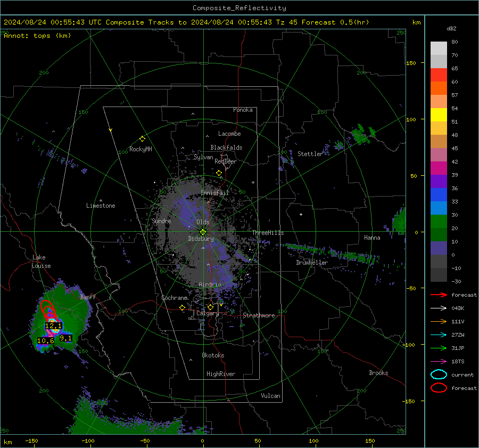Click the UTC Composite Tracks timestamp header
Screen dimensions: 479x448
(186, 22)
